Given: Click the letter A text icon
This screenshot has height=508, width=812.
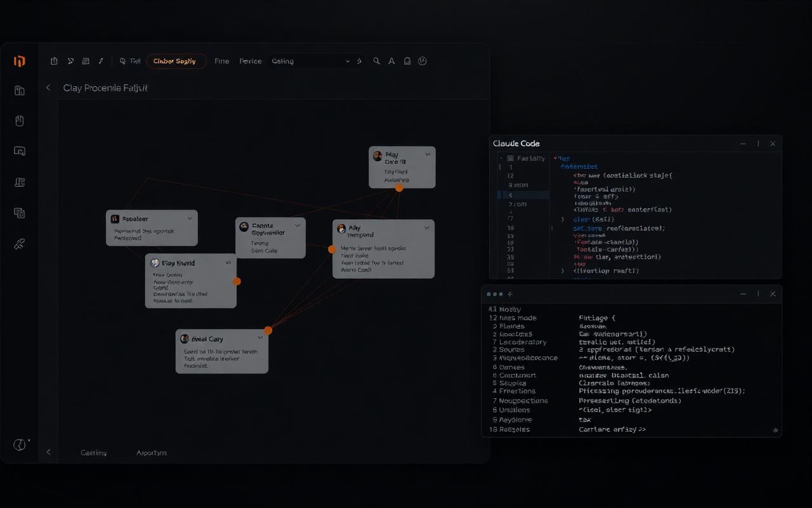Looking at the screenshot, I should [x=391, y=61].
